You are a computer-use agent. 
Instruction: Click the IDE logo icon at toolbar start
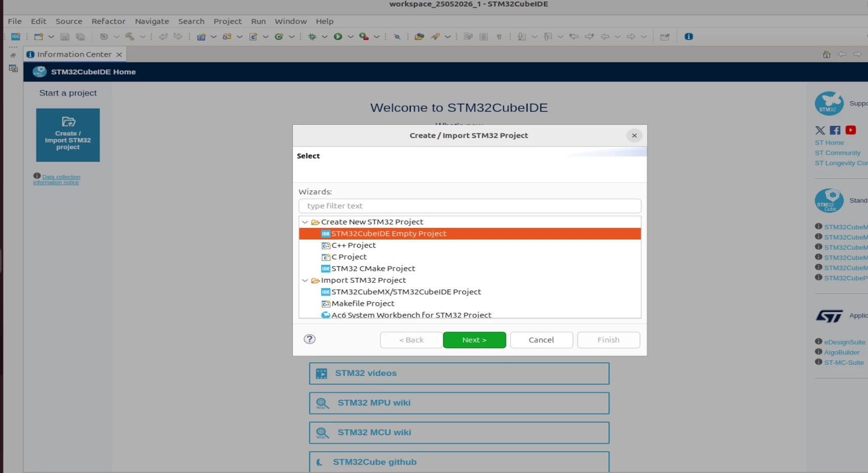[16, 36]
